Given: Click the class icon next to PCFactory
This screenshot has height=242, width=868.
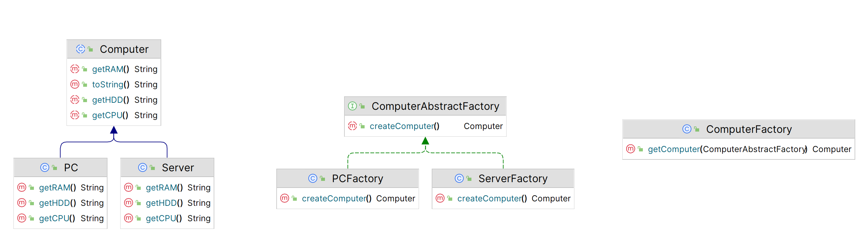Looking at the screenshot, I should tap(312, 178).
